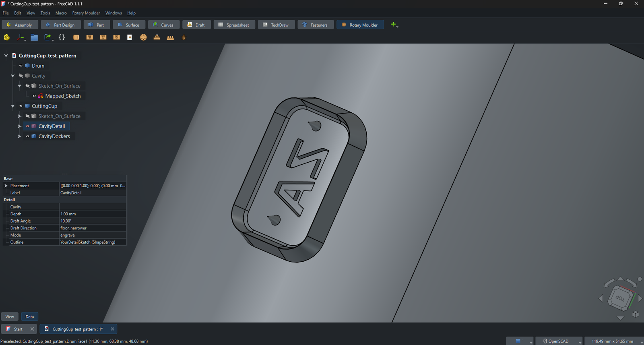
Task: Click the curly braces variables icon
Action: (x=62, y=37)
